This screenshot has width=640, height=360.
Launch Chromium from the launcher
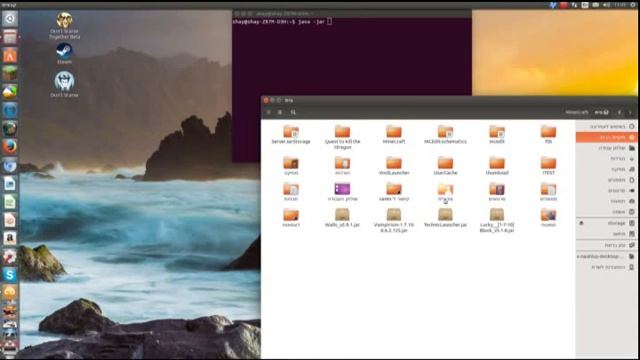coord(9,164)
